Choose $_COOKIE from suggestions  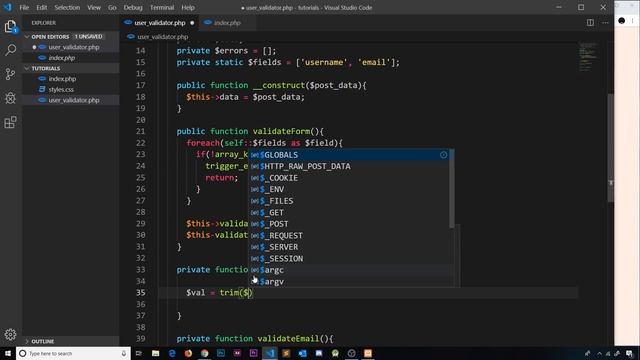pyautogui.click(x=349, y=178)
